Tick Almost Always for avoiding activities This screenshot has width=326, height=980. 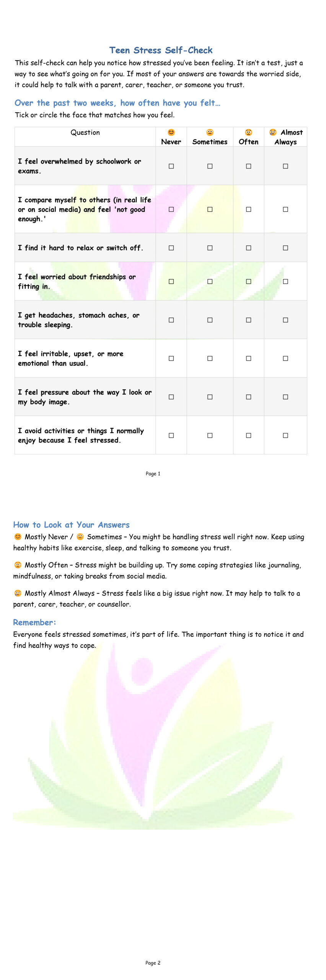point(285,435)
